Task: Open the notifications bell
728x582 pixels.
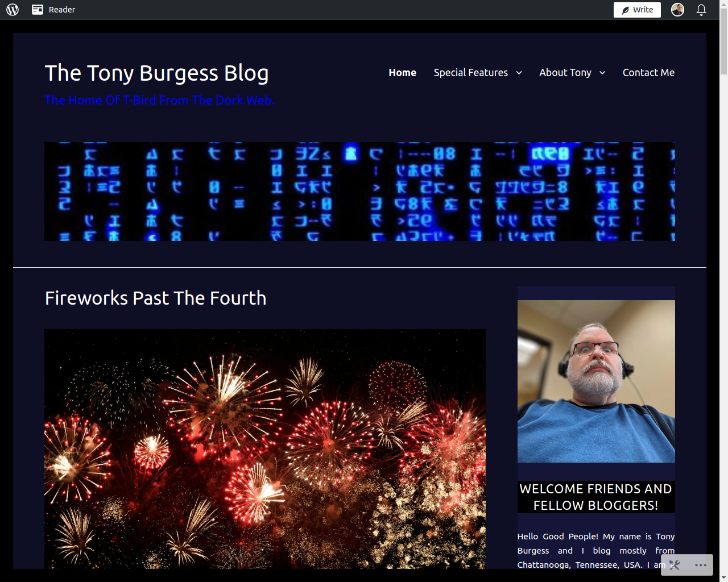Action: [701, 10]
